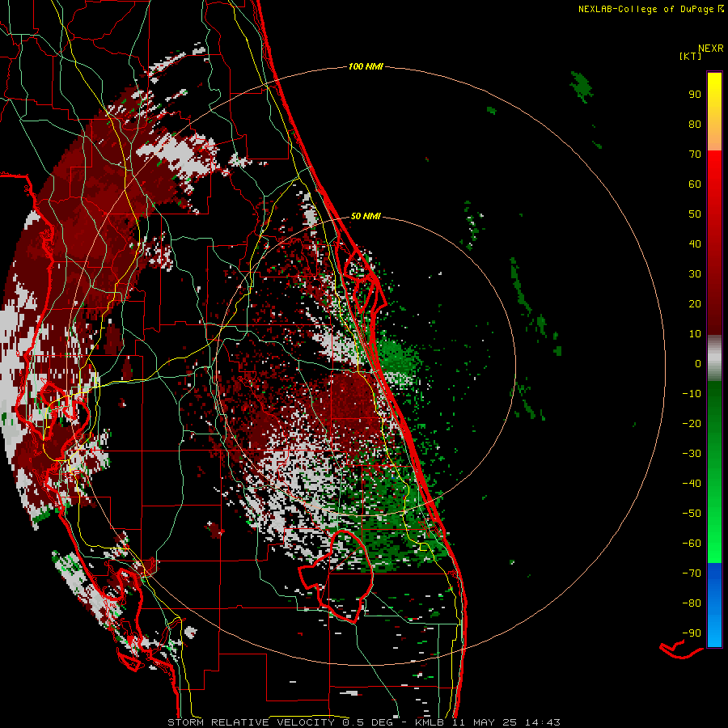Click the 50 value on the velocity scale
The height and width of the screenshot is (728, 728).
[695, 214]
